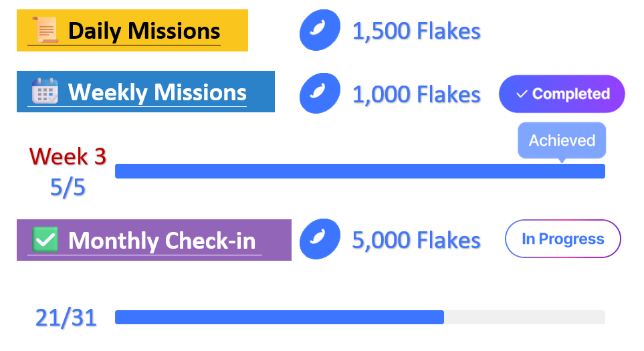Click the Week 3 full progress bar
The height and width of the screenshot is (351, 644).
point(360,171)
